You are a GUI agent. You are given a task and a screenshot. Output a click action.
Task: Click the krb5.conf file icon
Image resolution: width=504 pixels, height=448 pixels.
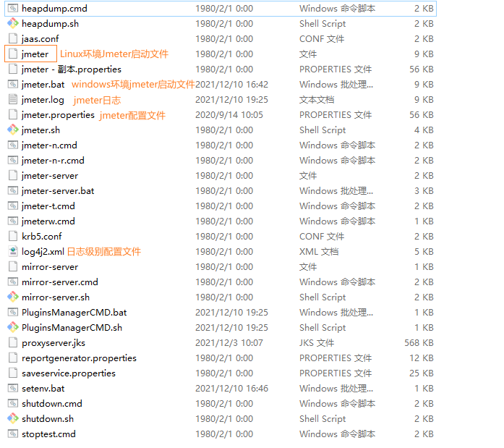13,237
